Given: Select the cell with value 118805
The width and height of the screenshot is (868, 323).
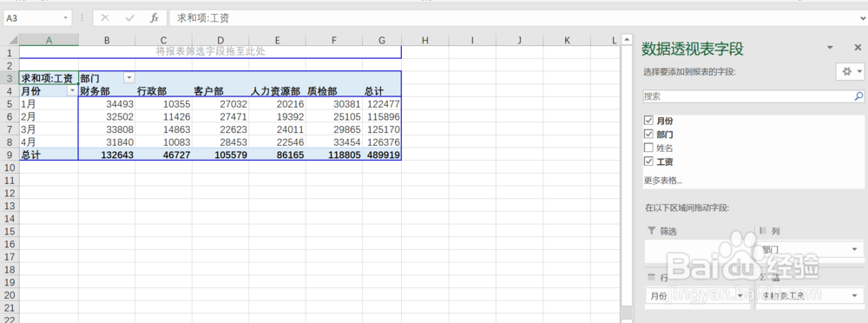Looking at the screenshot, I should tap(334, 155).
